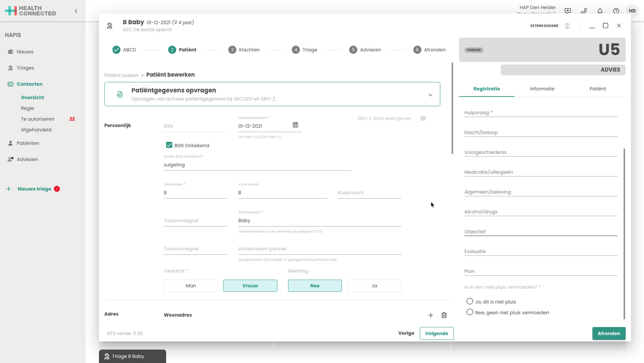This screenshot has height=363, width=644.
Task: Open the help question mark icon
Action: tap(616, 11)
